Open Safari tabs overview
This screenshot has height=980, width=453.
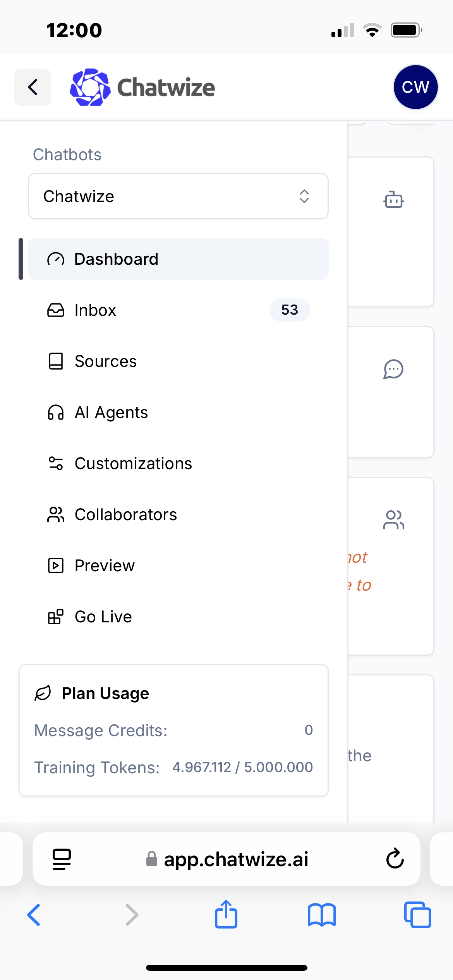click(417, 915)
